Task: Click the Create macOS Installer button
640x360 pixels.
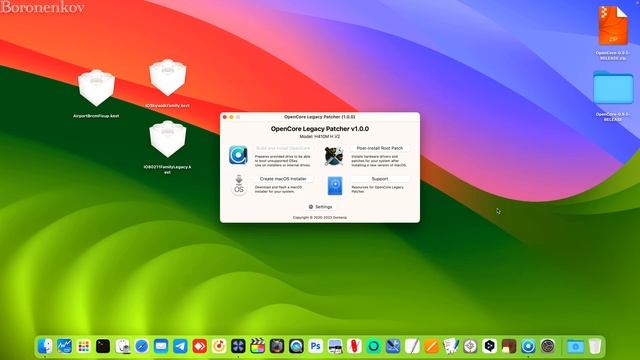Action: [283, 179]
